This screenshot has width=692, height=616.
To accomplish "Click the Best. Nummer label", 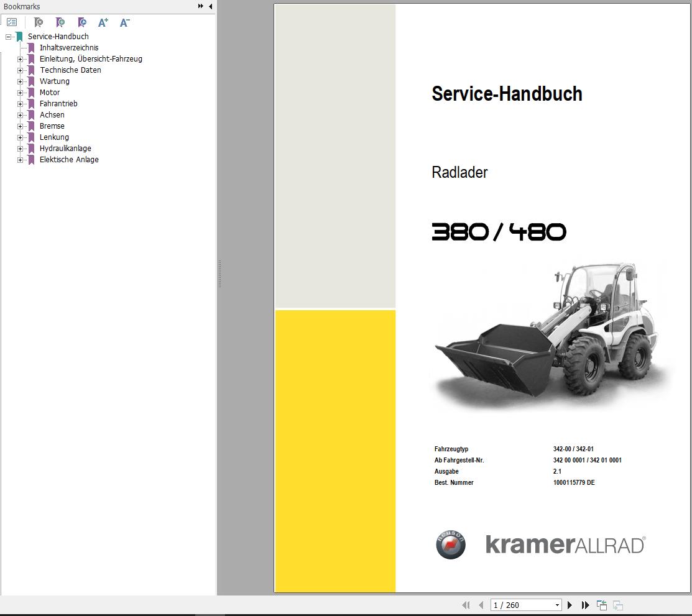I will click(x=454, y=482).
